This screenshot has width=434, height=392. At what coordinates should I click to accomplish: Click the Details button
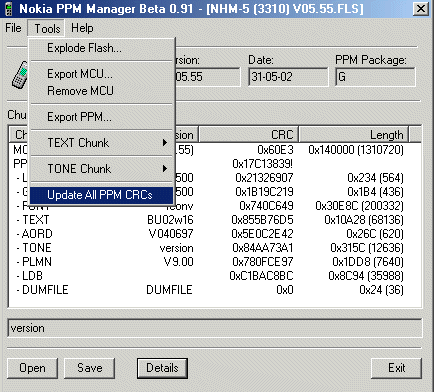(162, 368)
